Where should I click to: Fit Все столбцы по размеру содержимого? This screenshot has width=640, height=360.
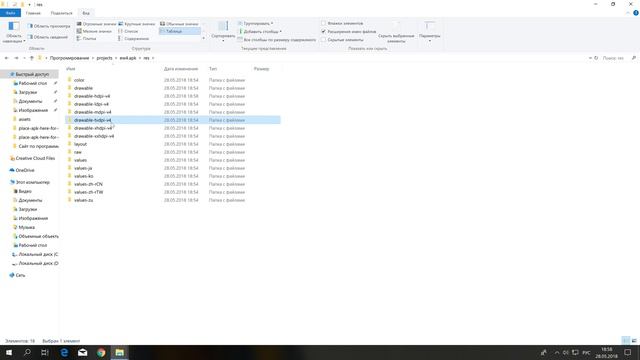277,40
